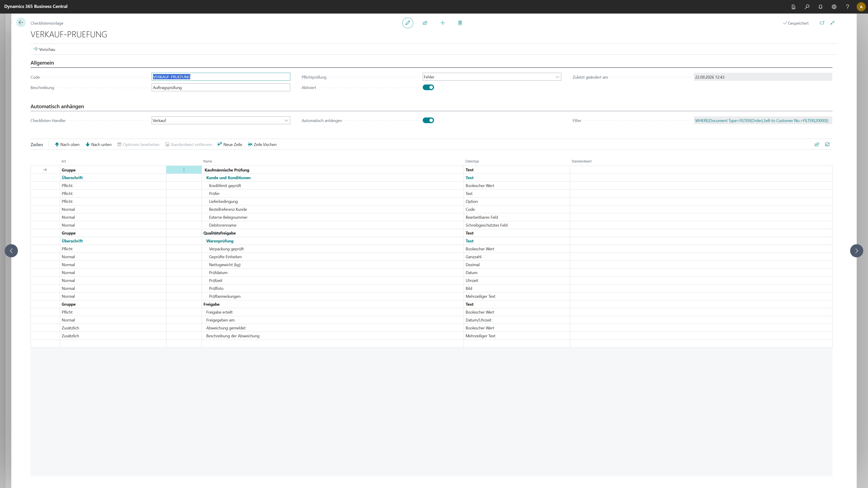Viewport: 868px width, 488px height.
Task: Click the Nettogewicht (kg) cell
Action: coord(333,265)
